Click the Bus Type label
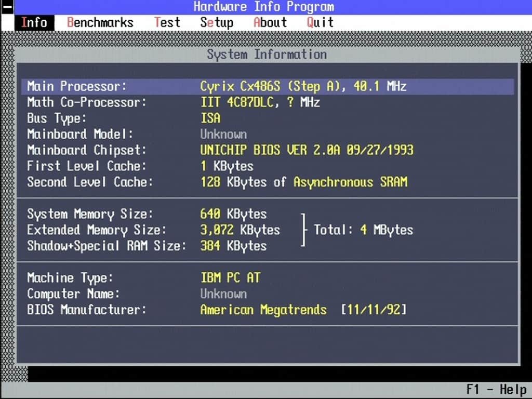Screen dimensions: 532x399 (57, 118)
